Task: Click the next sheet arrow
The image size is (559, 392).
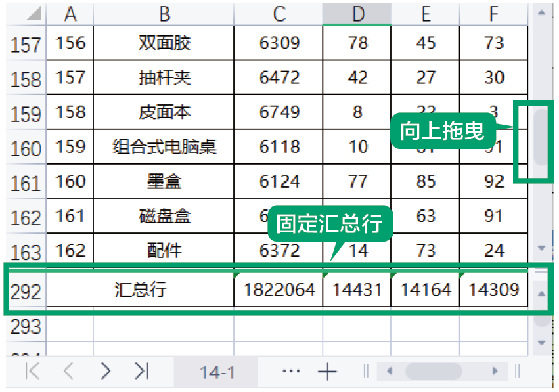Action: point(105,371)
